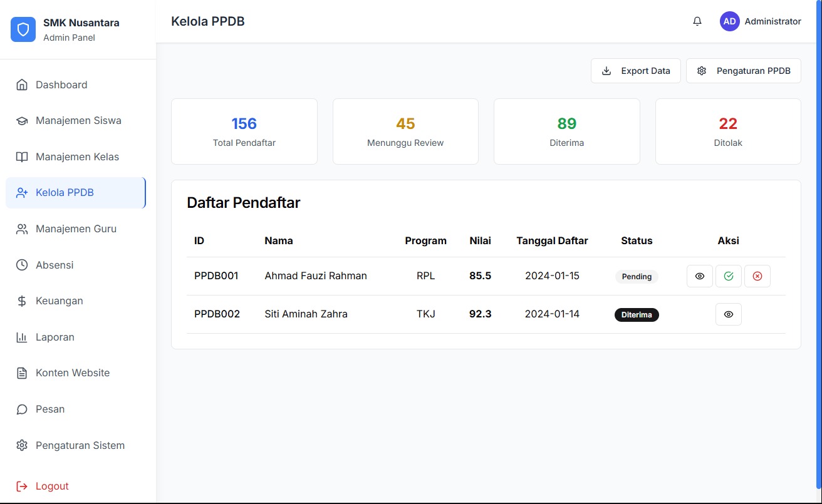
Task: Navigate to Keuangan page
Action: tap(59, 301)
